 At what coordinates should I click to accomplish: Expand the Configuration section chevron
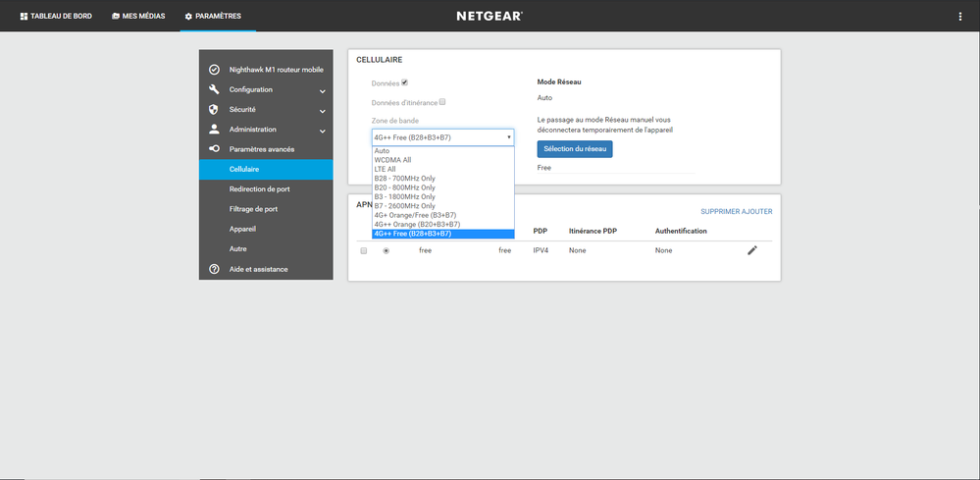322,90
